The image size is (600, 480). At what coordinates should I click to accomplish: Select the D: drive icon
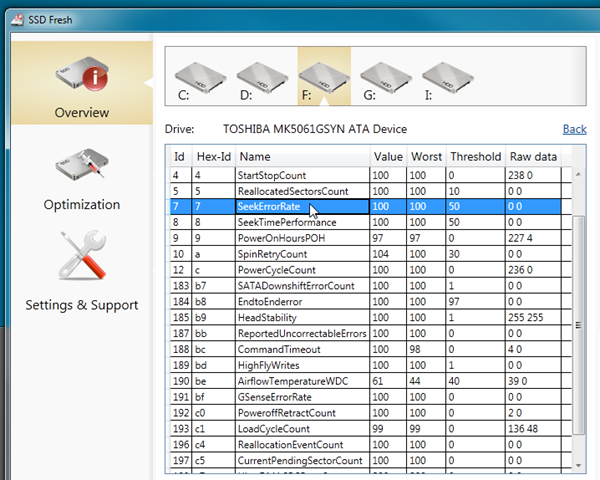click(262, 78)
